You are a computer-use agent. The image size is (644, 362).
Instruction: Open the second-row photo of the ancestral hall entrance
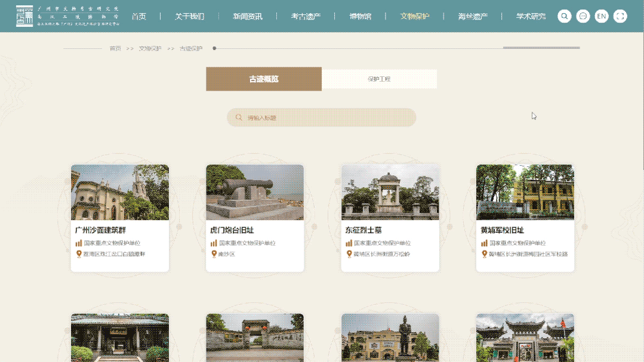[120, 338]
